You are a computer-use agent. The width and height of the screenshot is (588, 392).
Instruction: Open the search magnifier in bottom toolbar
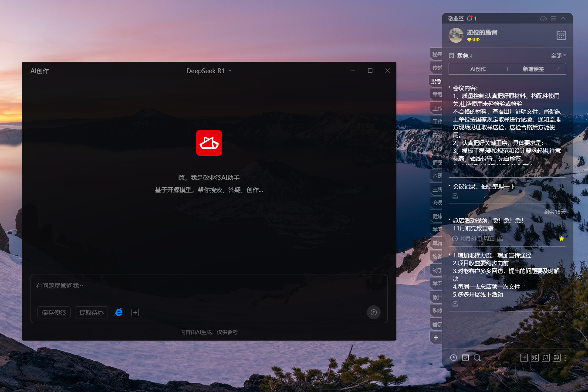477,358
